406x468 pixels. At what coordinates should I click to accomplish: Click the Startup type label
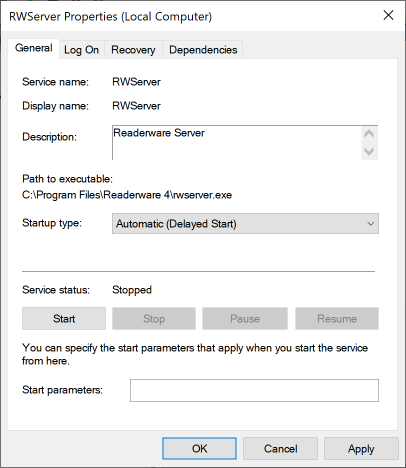52,223
